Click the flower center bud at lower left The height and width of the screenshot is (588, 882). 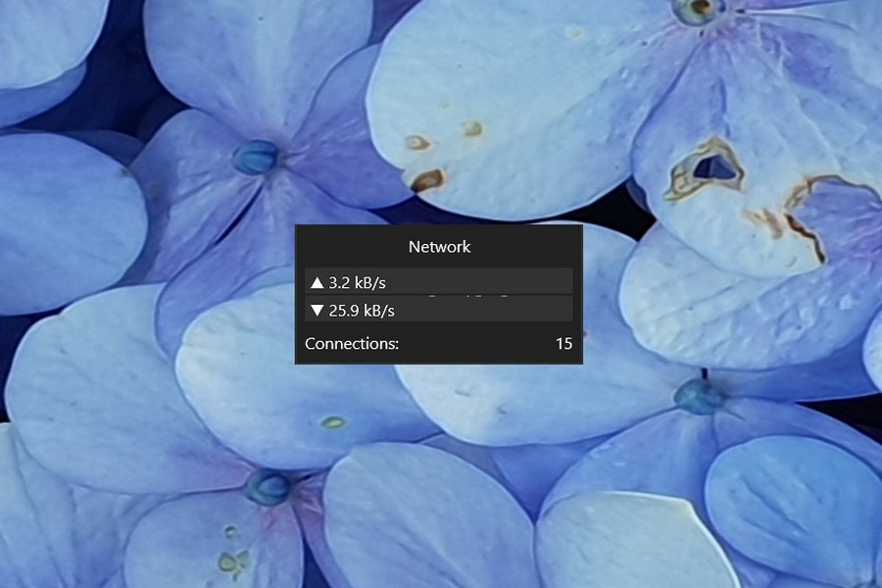(x=268, y=487)
